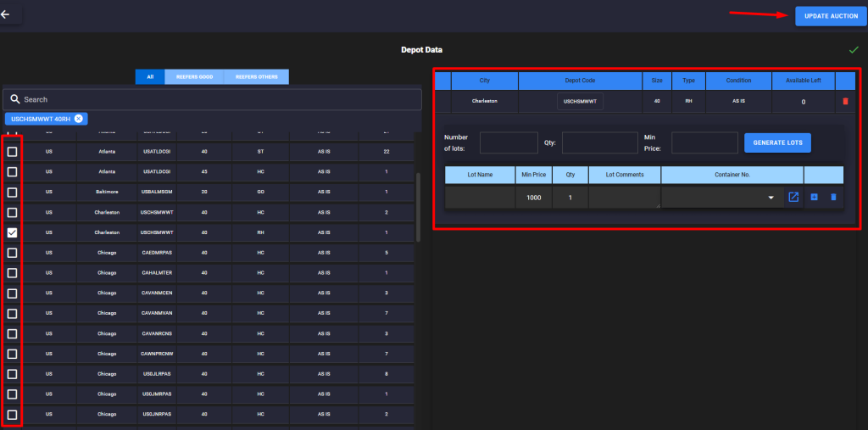
Task: Focus the Min Price input above the lots table
Action: [704, 142]
